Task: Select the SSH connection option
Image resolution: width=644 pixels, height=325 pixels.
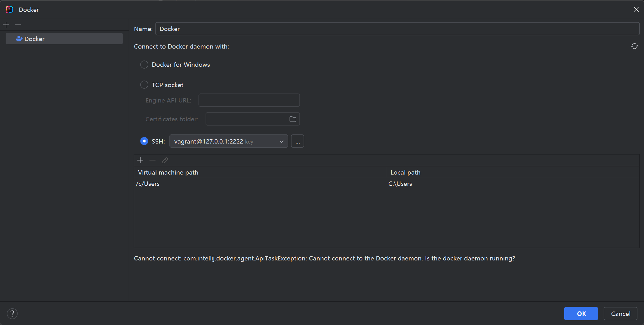Action: pyautogui.click(x=144, y=141)
